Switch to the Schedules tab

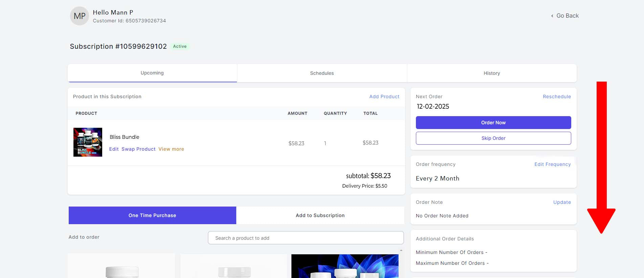coord(321,73)
